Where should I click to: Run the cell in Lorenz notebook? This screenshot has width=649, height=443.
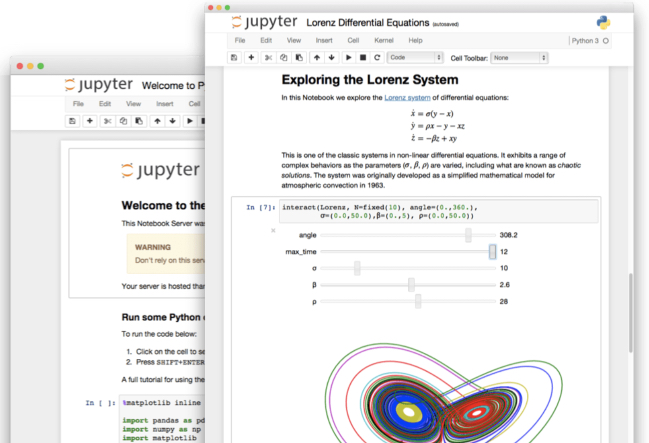349,58
